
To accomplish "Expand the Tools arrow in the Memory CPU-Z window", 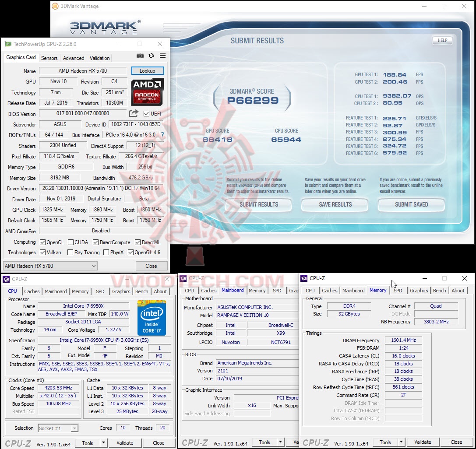I will coord(401,442).
